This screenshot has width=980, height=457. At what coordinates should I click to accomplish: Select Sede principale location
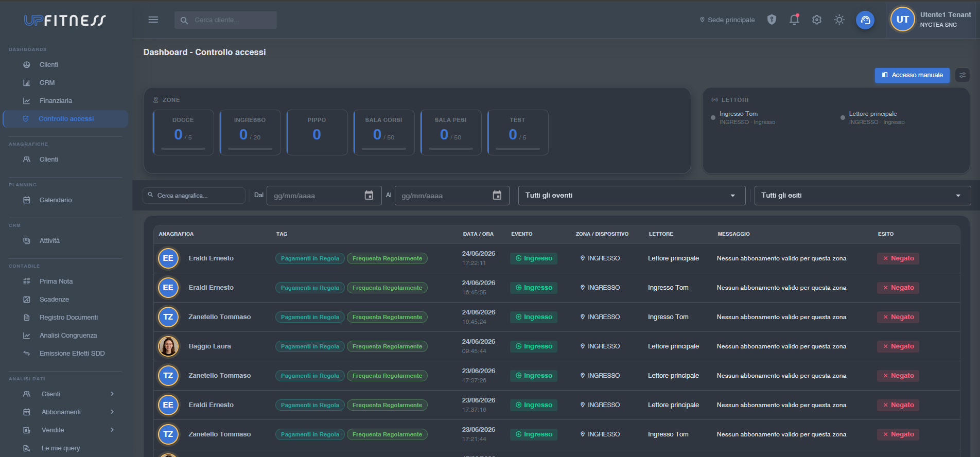click(727, 20)
